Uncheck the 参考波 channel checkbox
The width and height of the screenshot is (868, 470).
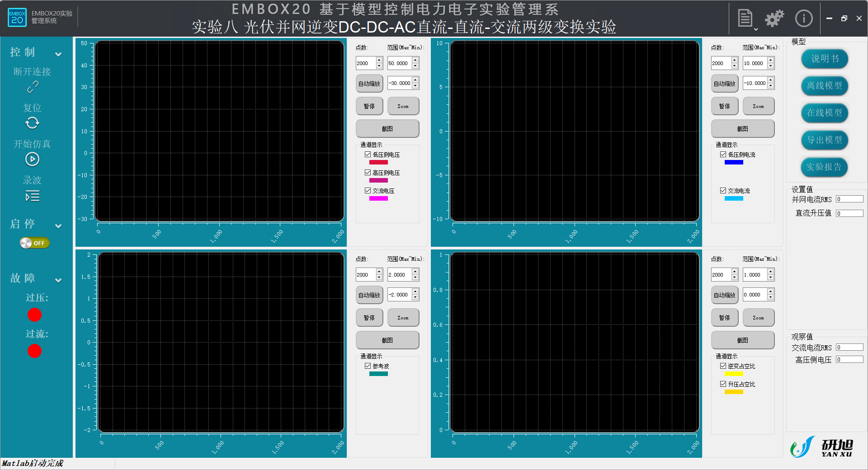point(368,366)
